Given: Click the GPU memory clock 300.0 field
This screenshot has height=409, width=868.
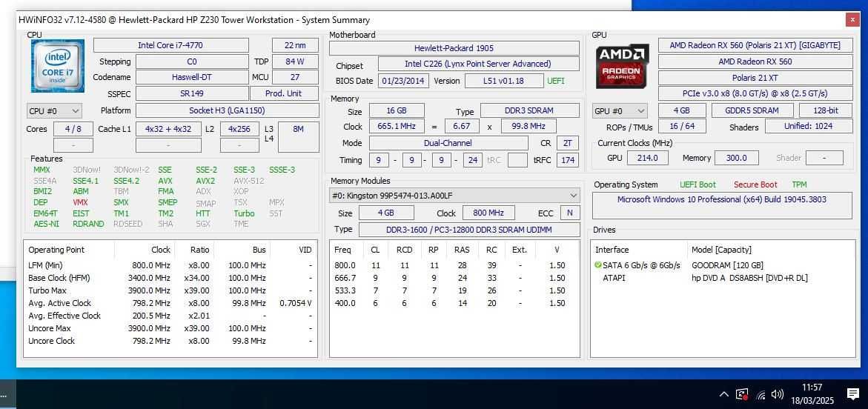Looking at the screenshot, I should (x=736, y=158).
